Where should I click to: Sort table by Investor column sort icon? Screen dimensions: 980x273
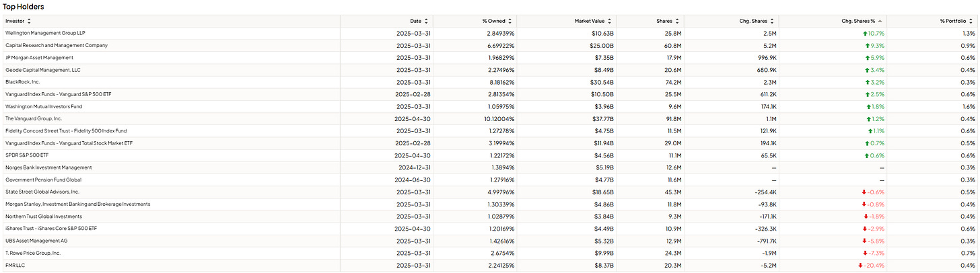[x=29, y=22]
